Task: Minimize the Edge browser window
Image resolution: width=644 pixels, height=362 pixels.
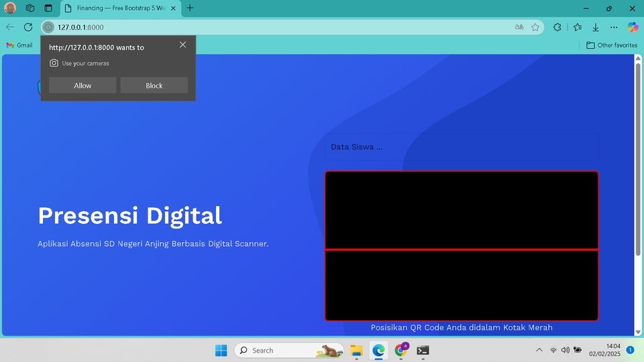Action: point(586,8)
